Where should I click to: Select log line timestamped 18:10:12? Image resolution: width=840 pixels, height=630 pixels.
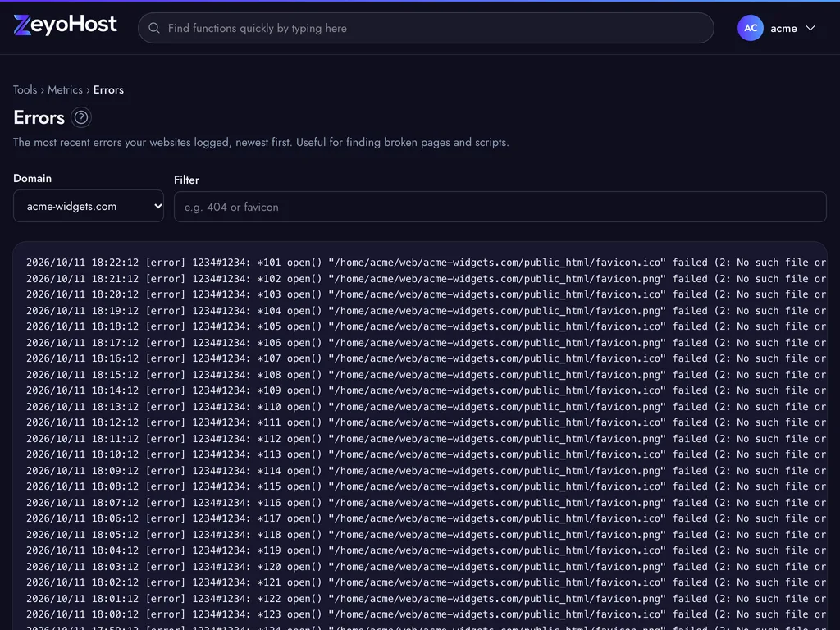[x=426, y=454]
